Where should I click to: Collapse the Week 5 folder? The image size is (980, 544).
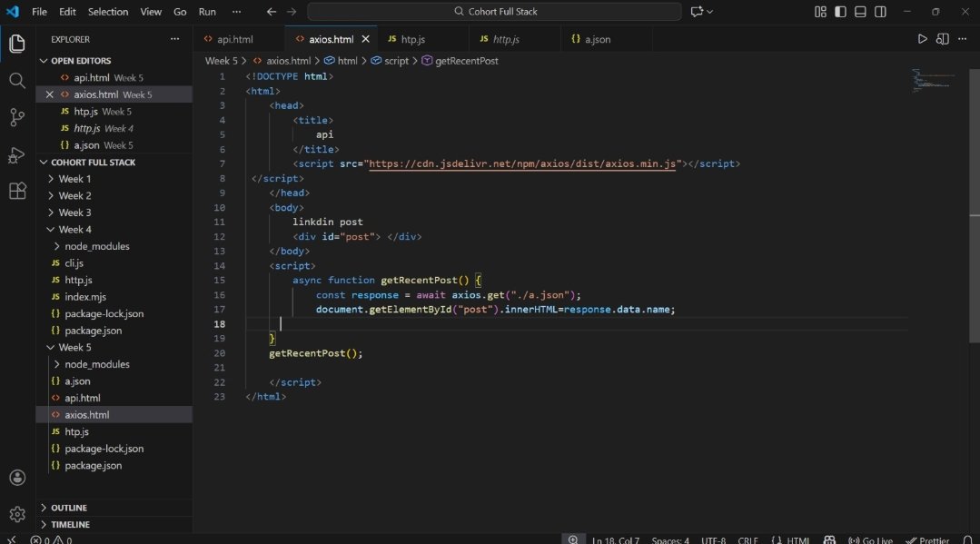[51, 347]
